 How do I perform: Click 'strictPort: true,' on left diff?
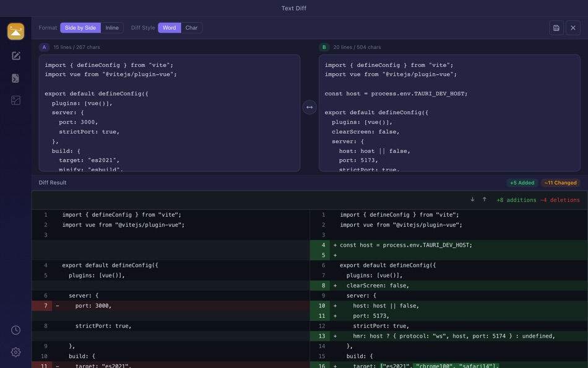point(103,326)
